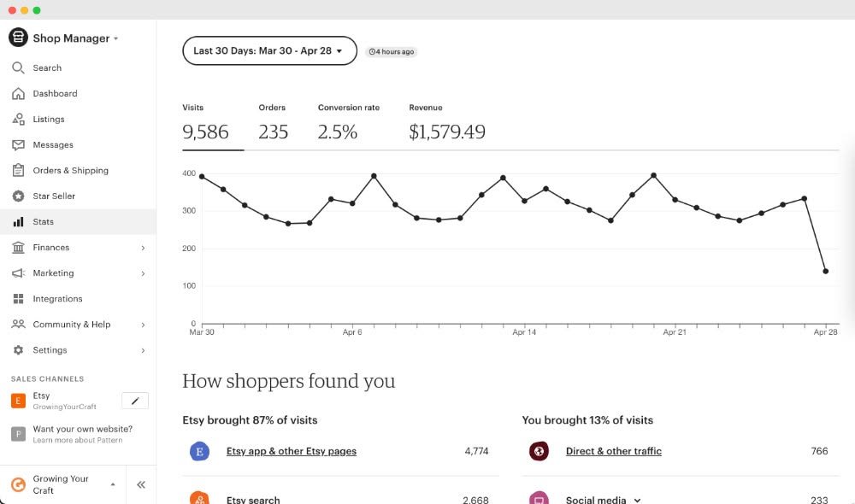
Task: Click the Growing Your Craft orange G avatar
Action: click(18, 484)
